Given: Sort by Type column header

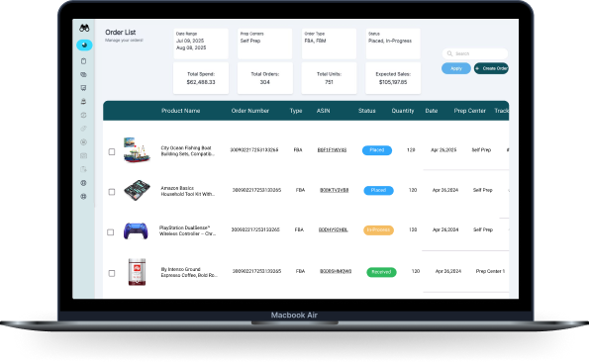Looking at the screenshot, I should click(x=296, y=111).
